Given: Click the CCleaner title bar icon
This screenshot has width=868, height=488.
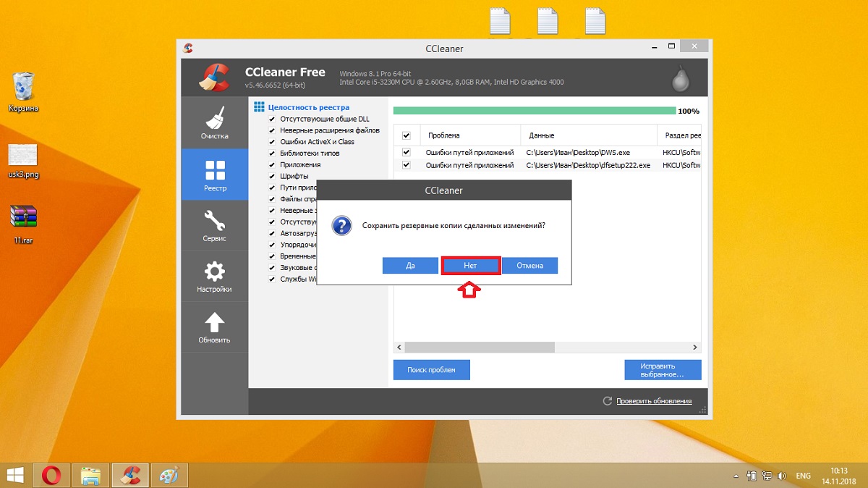Looking at the screenshot, I should (x=187, y=48).
